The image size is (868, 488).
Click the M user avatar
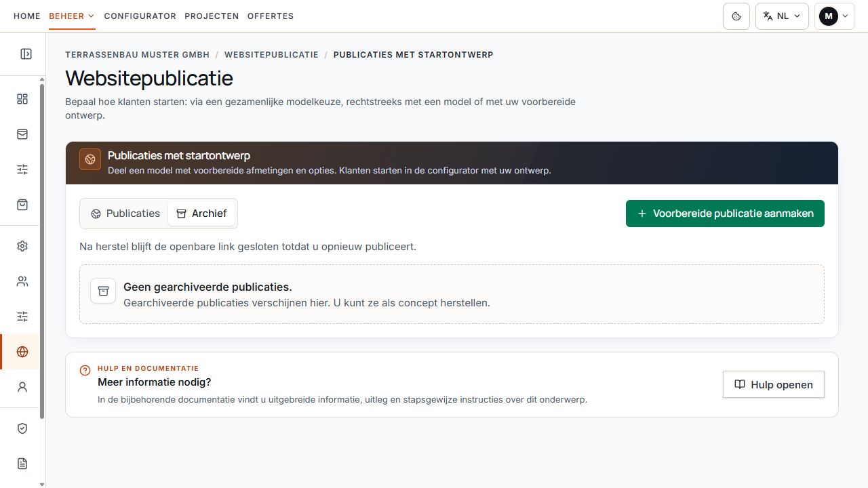coord(829,16)
